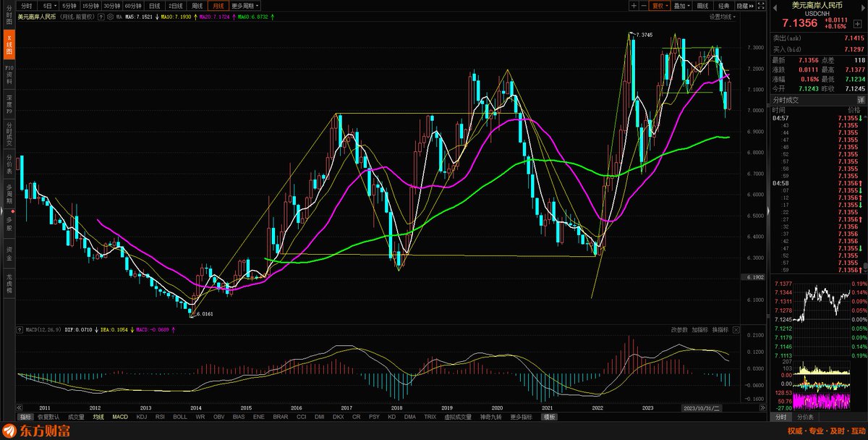Switch to 经典 layout

(x=724, y=6)
